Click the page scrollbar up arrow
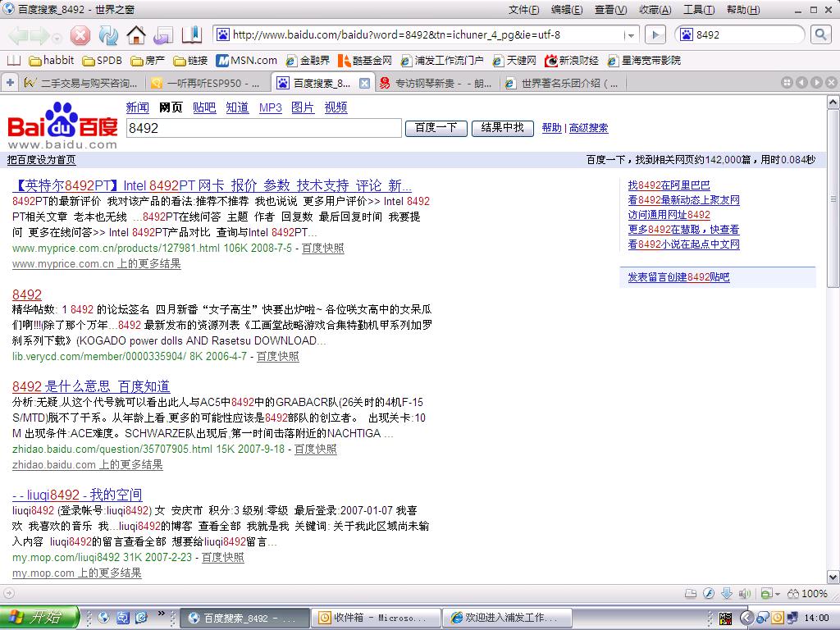This screenshot has height=630, width=840. click(833, 102)
